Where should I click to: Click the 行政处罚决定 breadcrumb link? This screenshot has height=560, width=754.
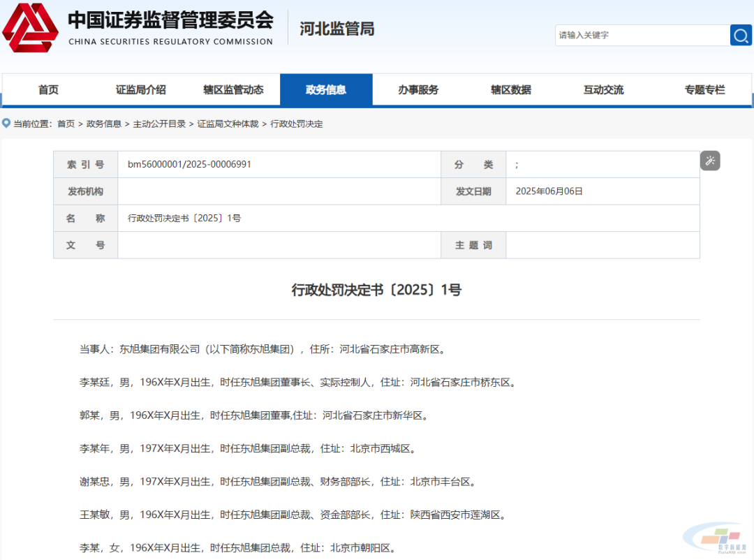coord(297,124)
